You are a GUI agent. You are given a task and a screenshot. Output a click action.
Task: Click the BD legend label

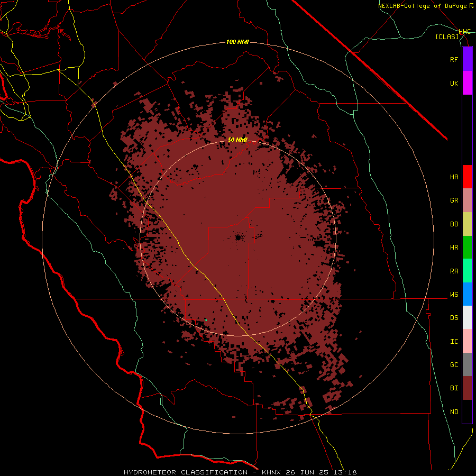(x=454, y=224)
